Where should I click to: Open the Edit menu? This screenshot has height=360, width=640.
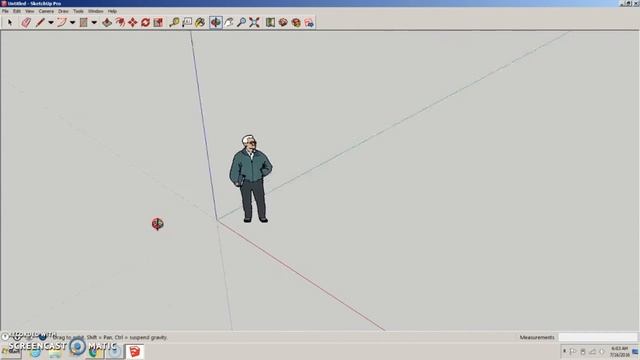[17, 11]
